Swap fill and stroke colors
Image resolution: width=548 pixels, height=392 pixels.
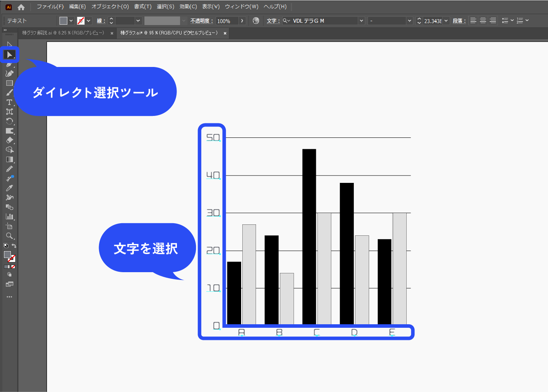pos(14,246)
